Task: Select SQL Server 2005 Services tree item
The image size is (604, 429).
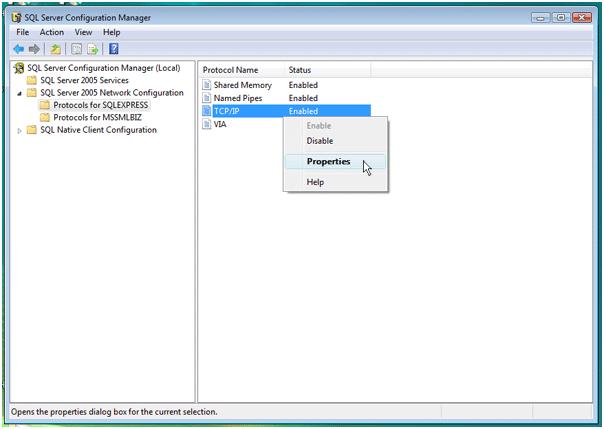Action: (84, 80)
